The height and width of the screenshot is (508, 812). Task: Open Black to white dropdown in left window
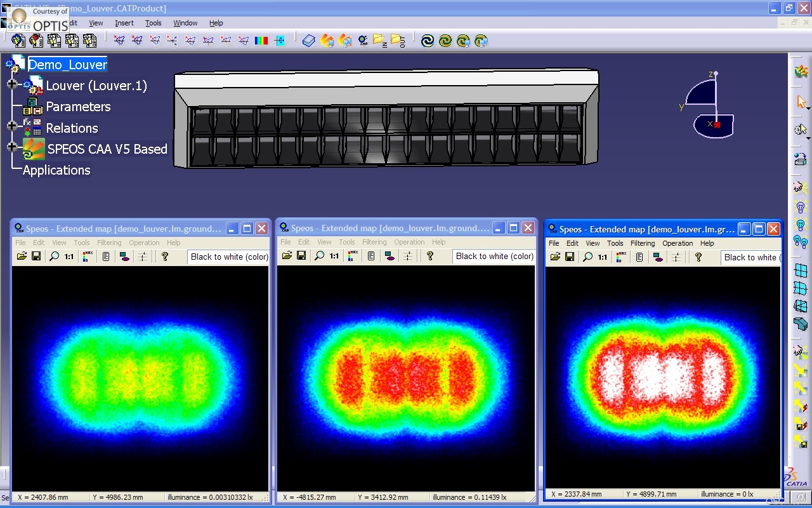point(228,257)
